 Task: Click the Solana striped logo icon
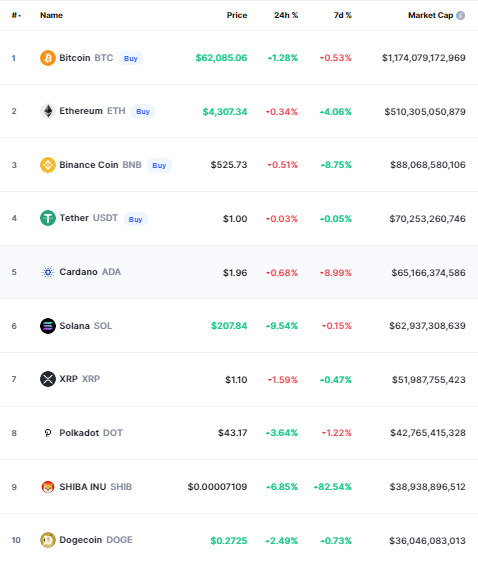[48, 326]
